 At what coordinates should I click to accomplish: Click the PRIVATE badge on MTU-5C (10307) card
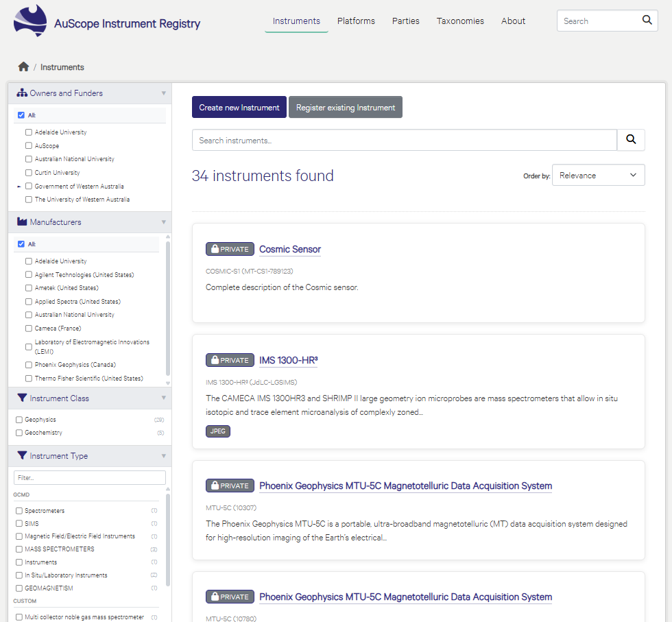coord(230,486)
